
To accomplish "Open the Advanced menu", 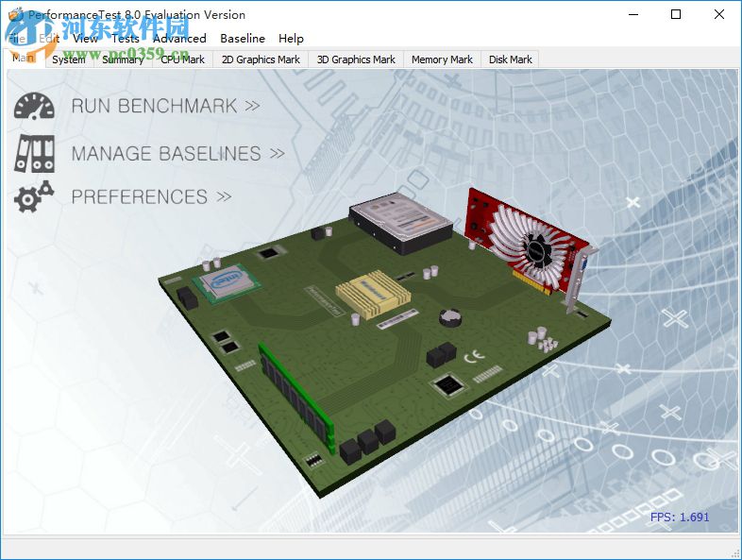I will click(179, 39).
